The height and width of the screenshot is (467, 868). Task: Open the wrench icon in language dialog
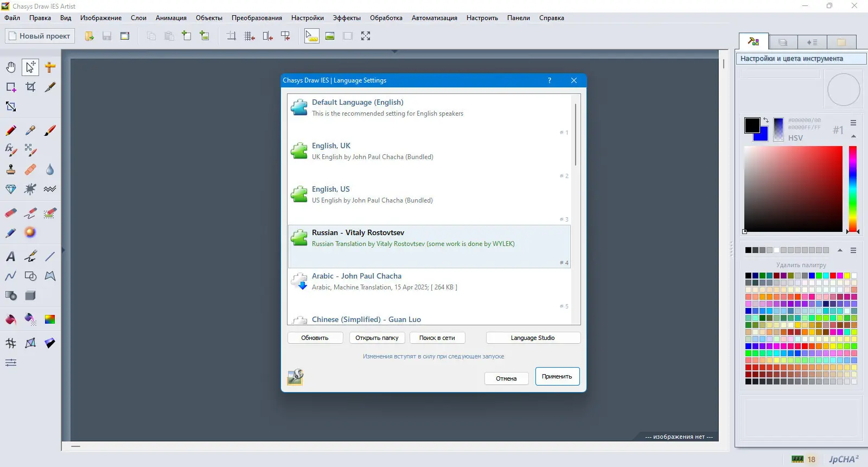pyautogui.click(x=295, y=377)
